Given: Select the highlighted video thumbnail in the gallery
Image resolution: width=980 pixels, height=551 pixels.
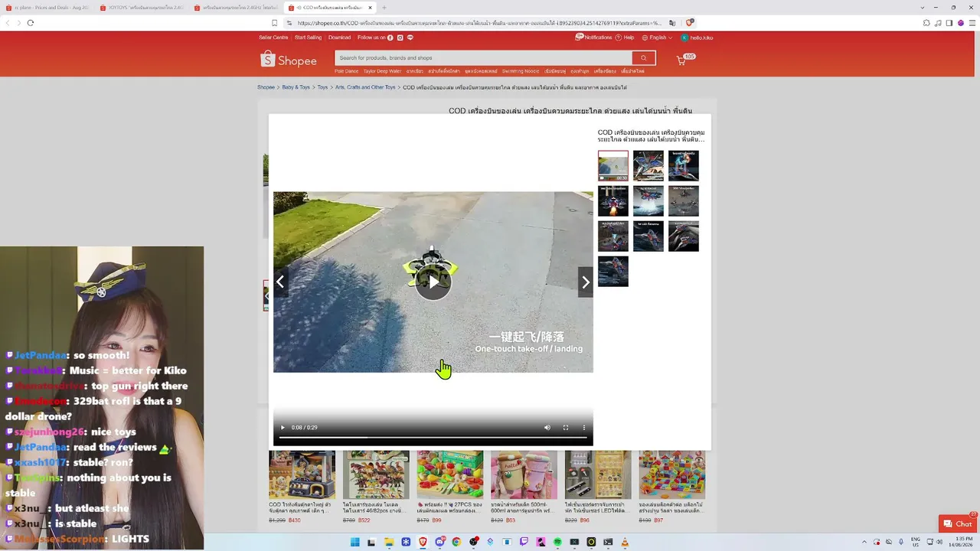Looking at the screenshot, I should point(613,166).
